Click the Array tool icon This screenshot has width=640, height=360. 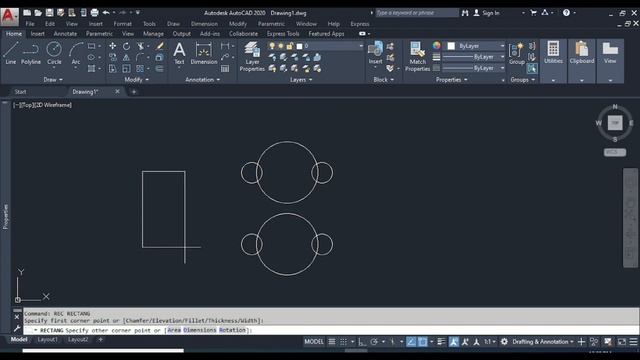click(x=140, y=69)
